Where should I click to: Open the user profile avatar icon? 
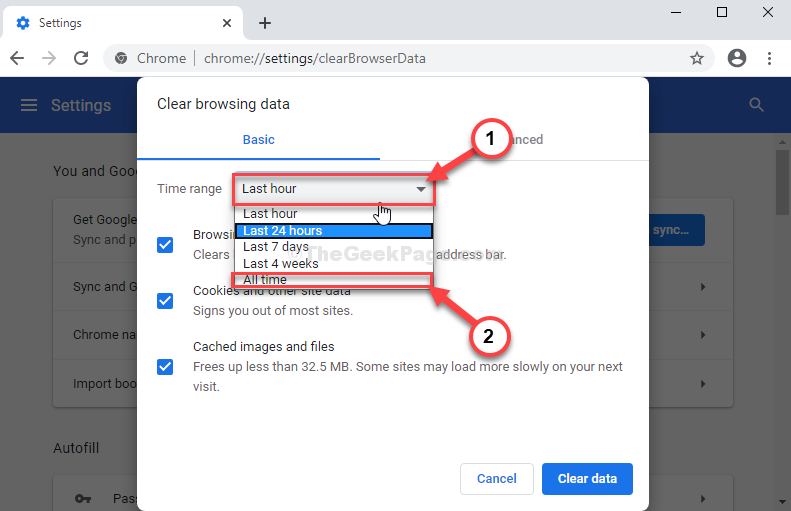click(x=737, y=58)
